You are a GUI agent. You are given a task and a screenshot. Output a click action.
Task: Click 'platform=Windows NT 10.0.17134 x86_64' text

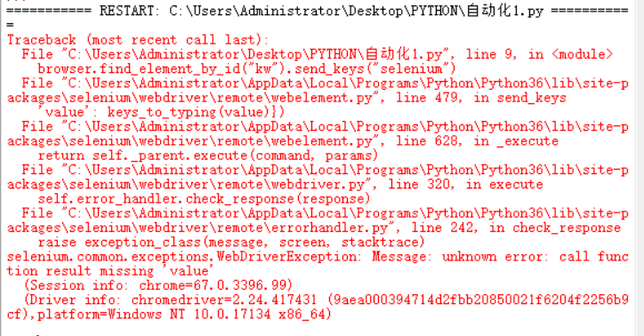tap(184, 315)
